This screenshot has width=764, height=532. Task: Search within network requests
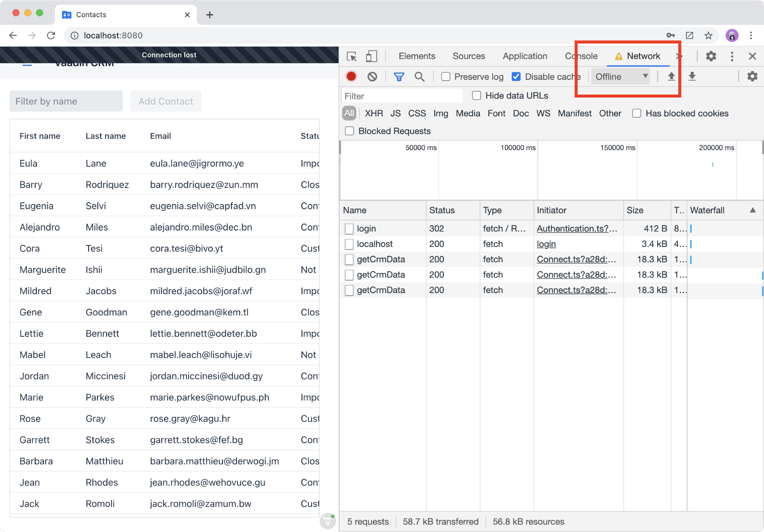[x=419, y=76]
